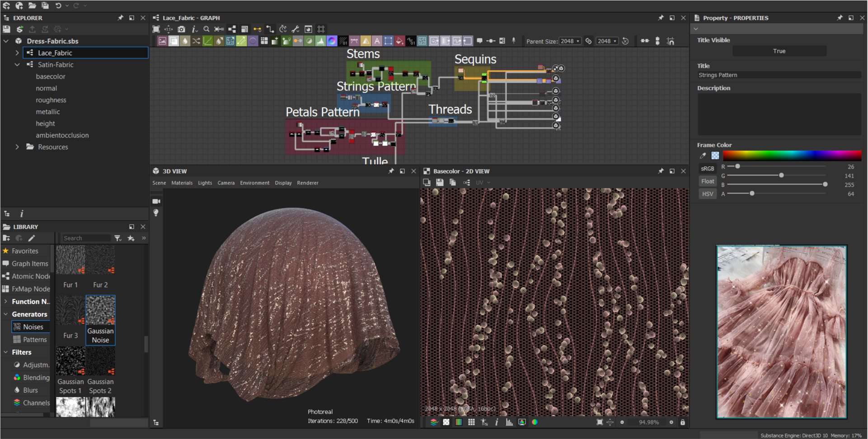Open the graph search magnifier
This screenshot has width=868, height=439.
tap(206, 29)
